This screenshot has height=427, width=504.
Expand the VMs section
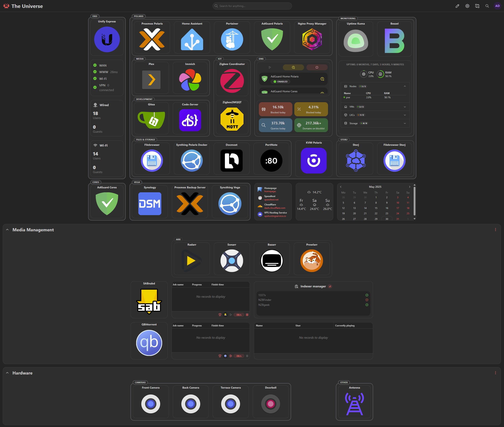[375, 107]
